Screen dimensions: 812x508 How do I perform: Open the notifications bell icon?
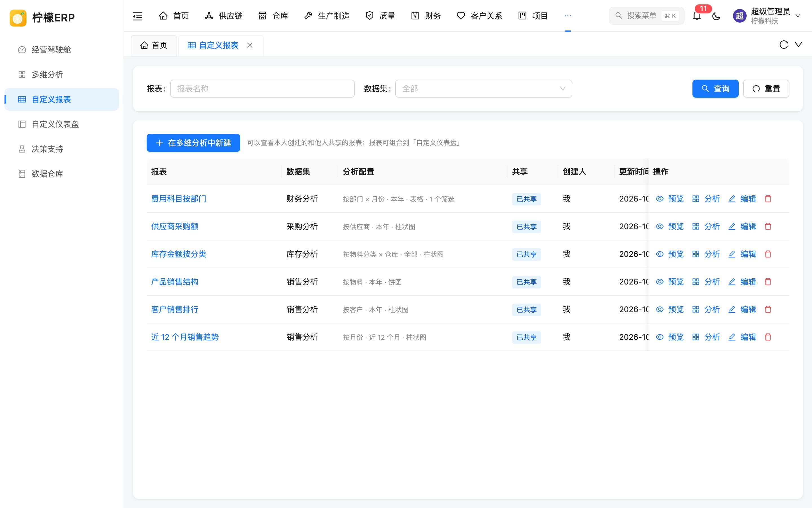click(x=697, y=16)
